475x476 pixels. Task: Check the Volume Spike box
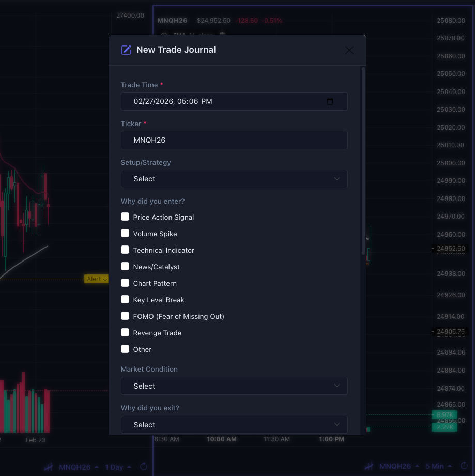point(125,233)
